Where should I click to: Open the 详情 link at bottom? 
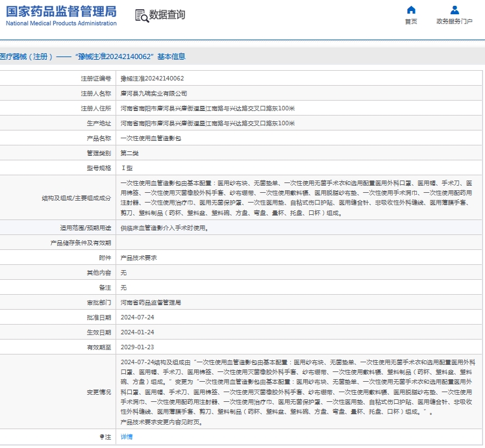coord(127,436)
